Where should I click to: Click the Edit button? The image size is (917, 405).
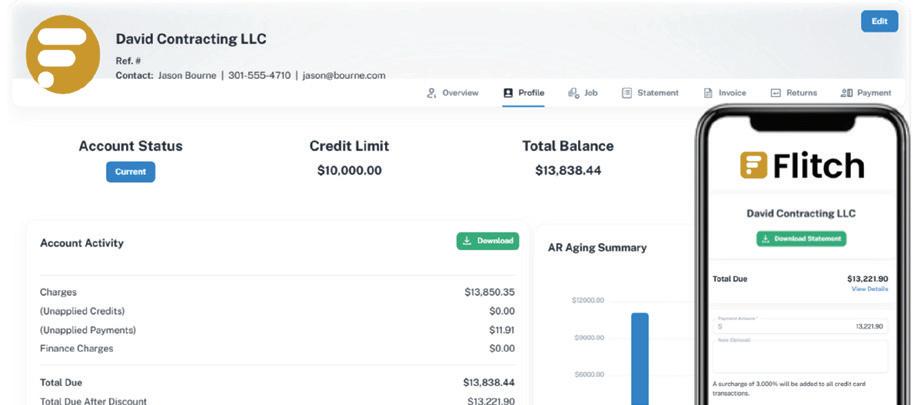[879, 21]
